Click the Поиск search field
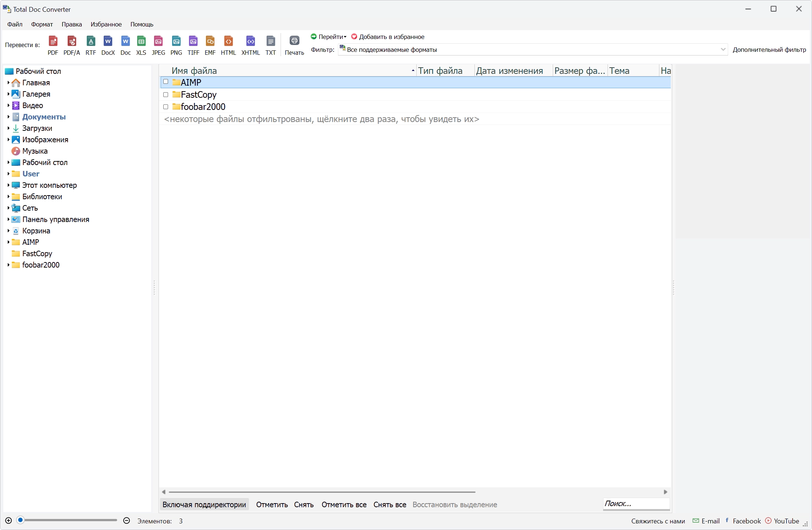Viewport: 812px width, 530px height. 636,504
